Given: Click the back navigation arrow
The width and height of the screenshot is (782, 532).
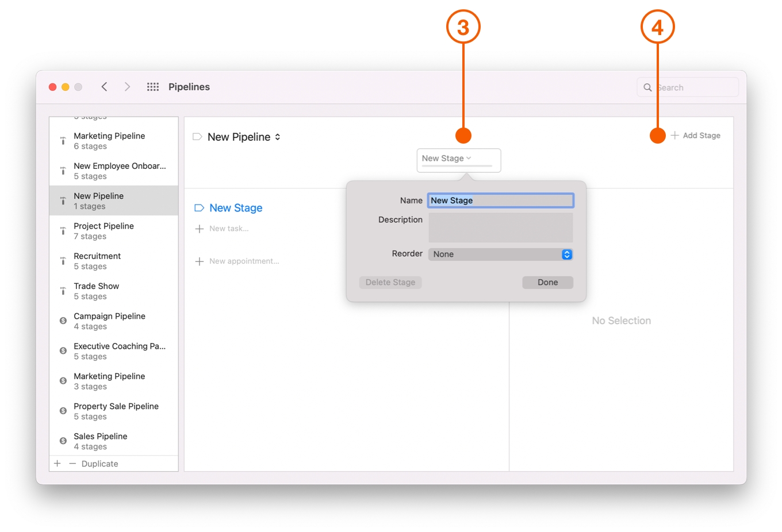Looking at the screenshot, I should (104, 87).
